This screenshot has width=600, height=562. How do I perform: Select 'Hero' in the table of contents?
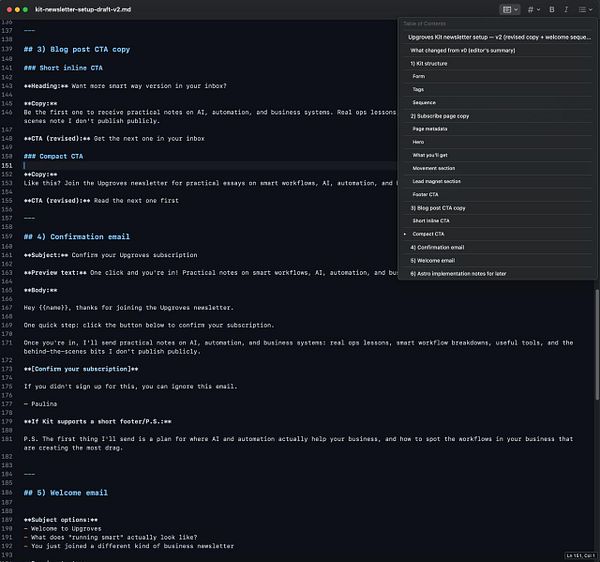coord(418,142)
